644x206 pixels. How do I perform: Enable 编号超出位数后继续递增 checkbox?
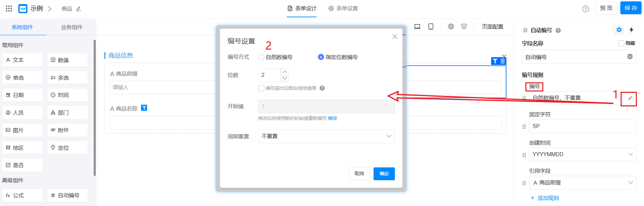click(x=261, y=88)
